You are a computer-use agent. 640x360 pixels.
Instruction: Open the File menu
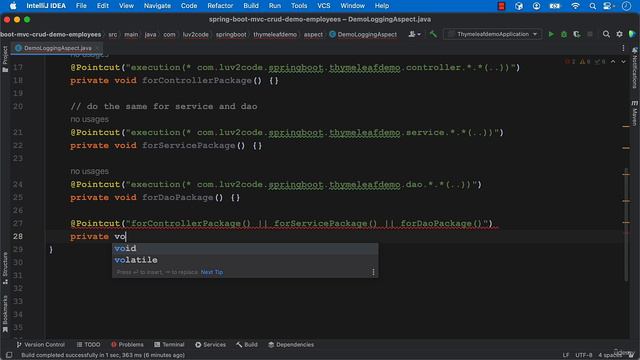[81, 6]
